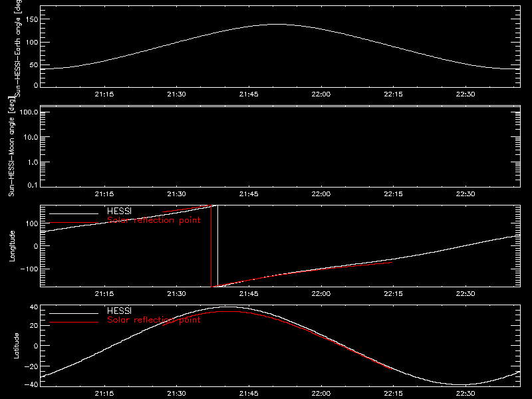The image size is (532, 399).
Task: Click the 0.1 tick on Moon angle axis
Action: click(33, 185)
